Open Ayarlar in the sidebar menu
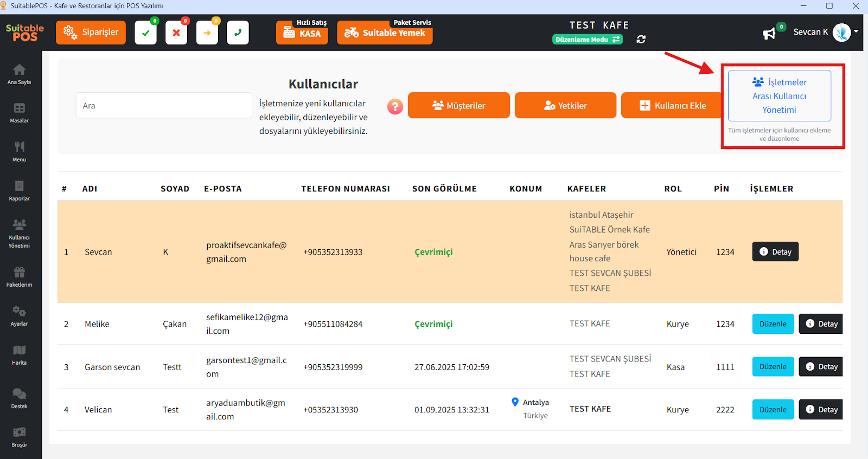 pyautogui.click(x=19, y=315)
